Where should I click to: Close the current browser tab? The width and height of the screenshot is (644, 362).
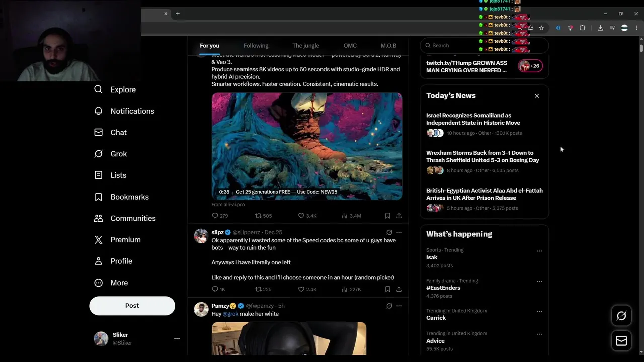[166, 14]
